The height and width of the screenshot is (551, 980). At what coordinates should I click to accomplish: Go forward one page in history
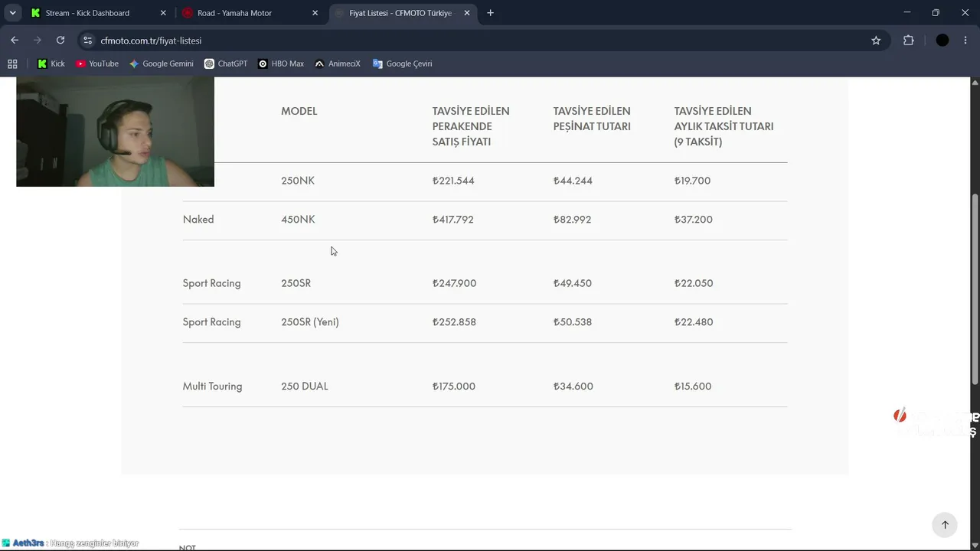pyautogui.click(x=37, y=41)
